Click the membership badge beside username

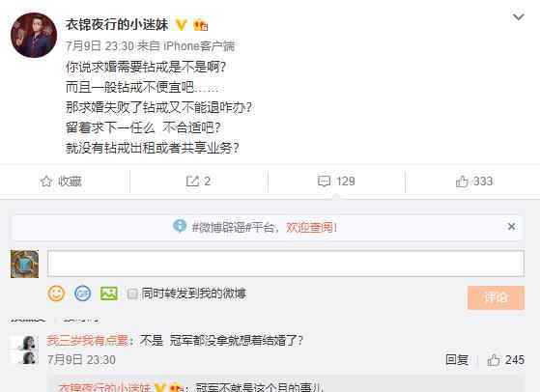(201, 25)
